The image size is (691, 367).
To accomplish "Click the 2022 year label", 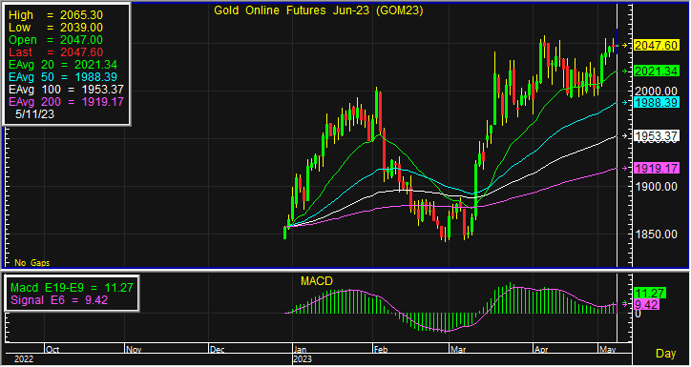I will (x=24, y=360).
